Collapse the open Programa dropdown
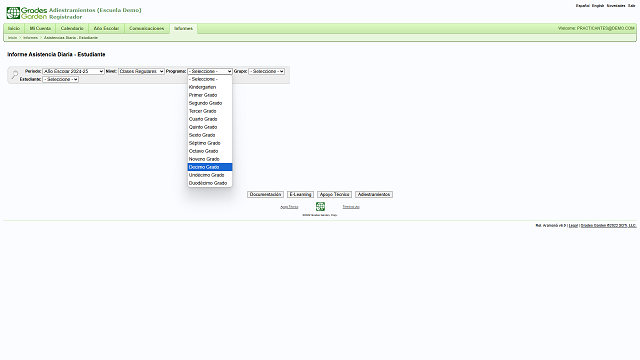Screen dimensions: 640x360 coord(210,71)
